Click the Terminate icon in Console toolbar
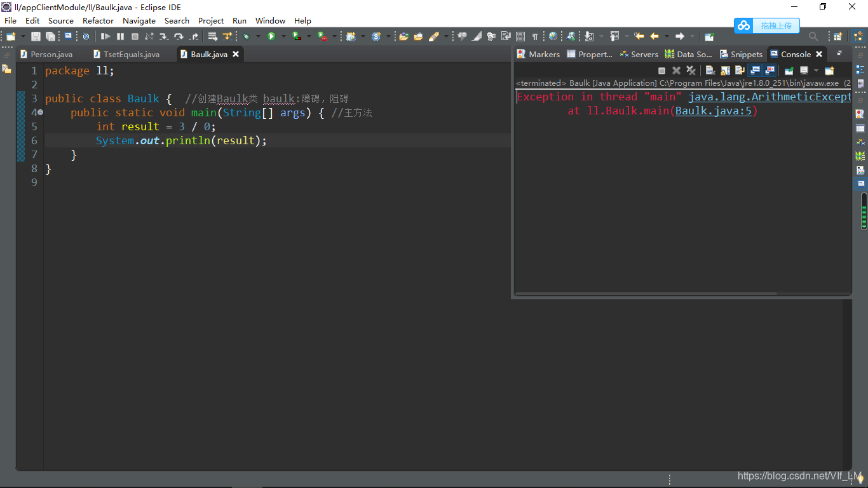The height and width of the screenshot is (488, 868). point(661,71)
